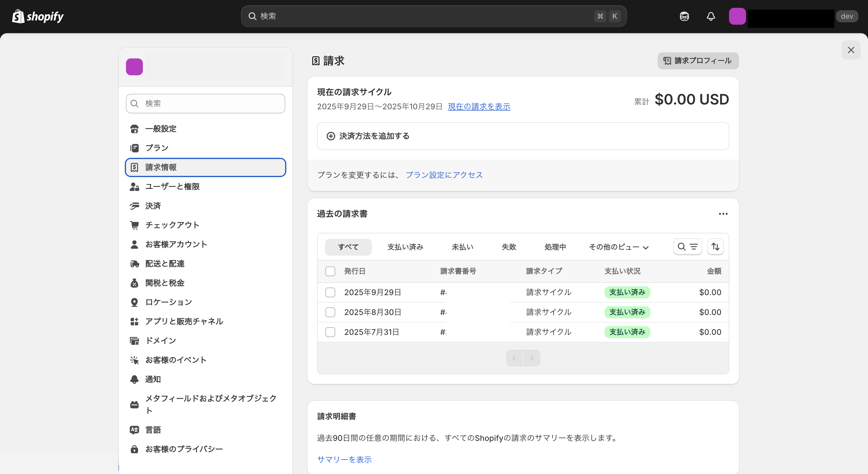
Task: Check the select-all invoices checkbox
Action: coord(330,271)
